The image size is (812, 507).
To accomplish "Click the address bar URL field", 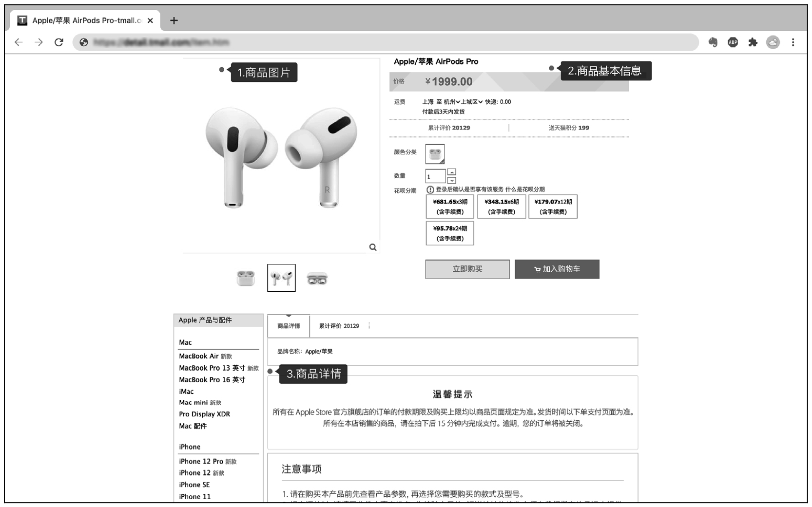I will tap(385, 42).
